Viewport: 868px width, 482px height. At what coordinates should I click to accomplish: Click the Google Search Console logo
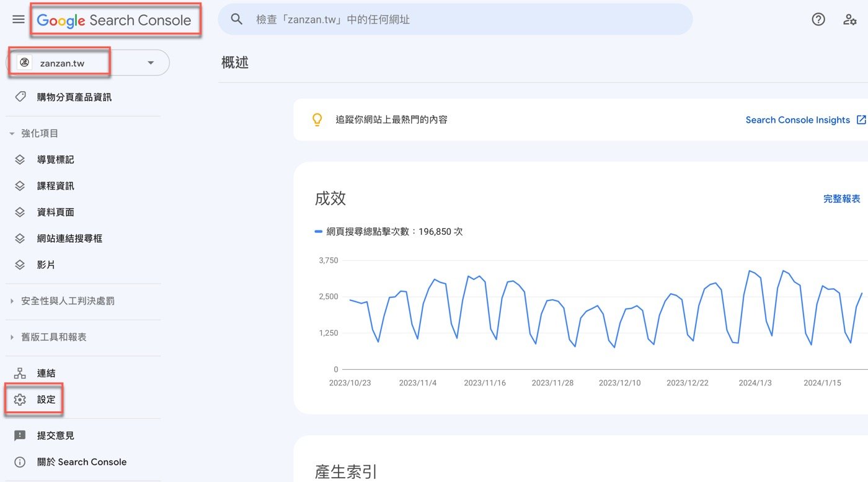(114, 20)
